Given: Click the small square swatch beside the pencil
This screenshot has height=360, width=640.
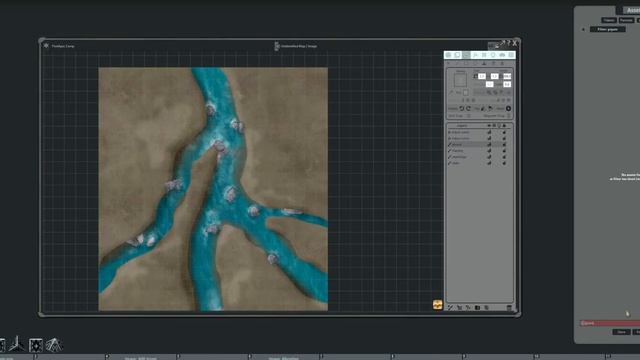Looking at the screenshot, I should click(x=466, y=93).
